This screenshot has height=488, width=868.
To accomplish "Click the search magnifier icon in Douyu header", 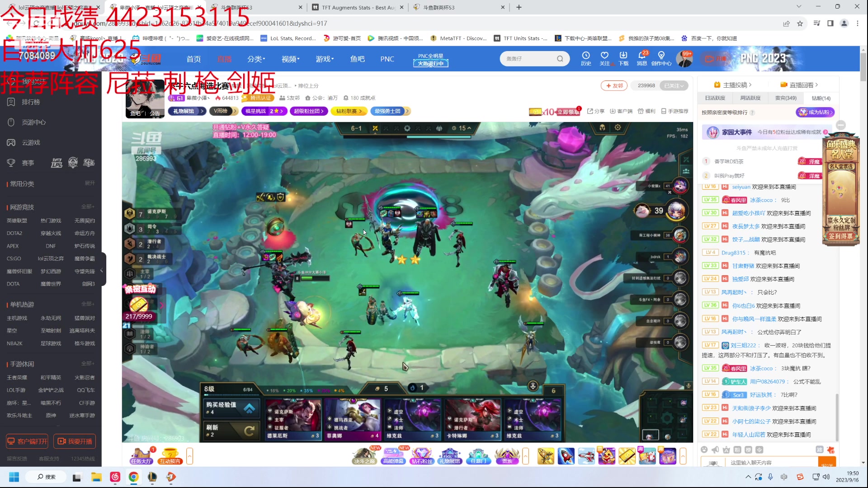I will click(560, 59).
